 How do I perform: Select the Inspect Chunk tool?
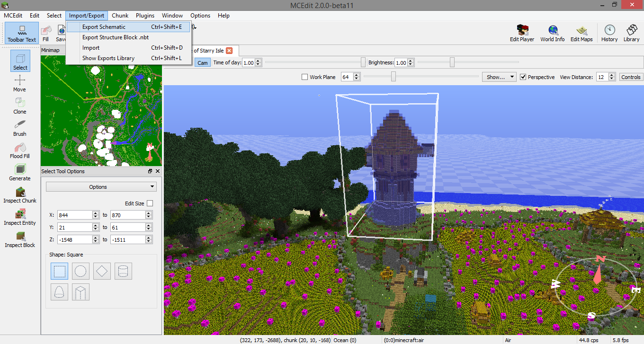[x=20, y=194]
